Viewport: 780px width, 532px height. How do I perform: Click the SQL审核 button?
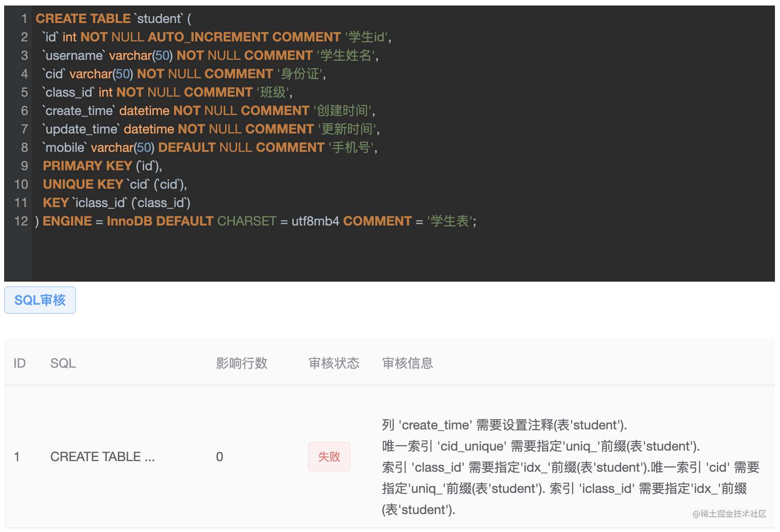coord(40,300)
